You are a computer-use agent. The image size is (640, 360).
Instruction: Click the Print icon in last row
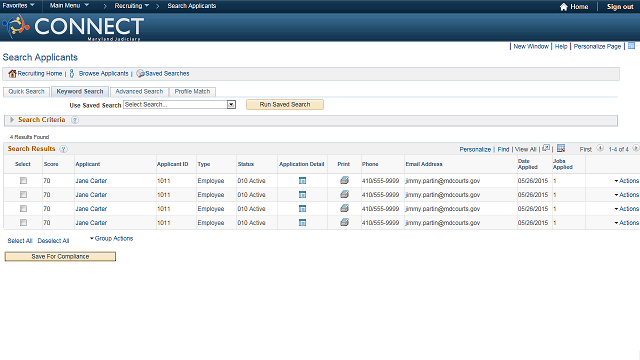[x=344, y=222]
